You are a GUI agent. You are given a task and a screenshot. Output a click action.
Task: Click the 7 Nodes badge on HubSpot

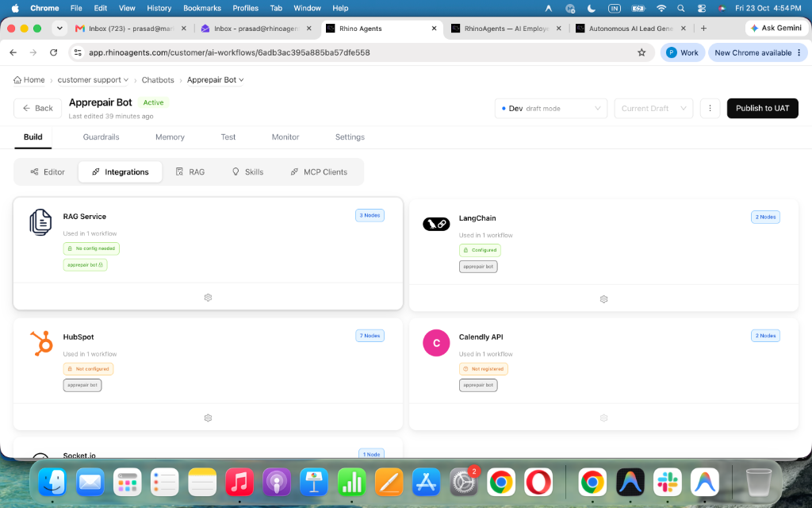[370, 336]
